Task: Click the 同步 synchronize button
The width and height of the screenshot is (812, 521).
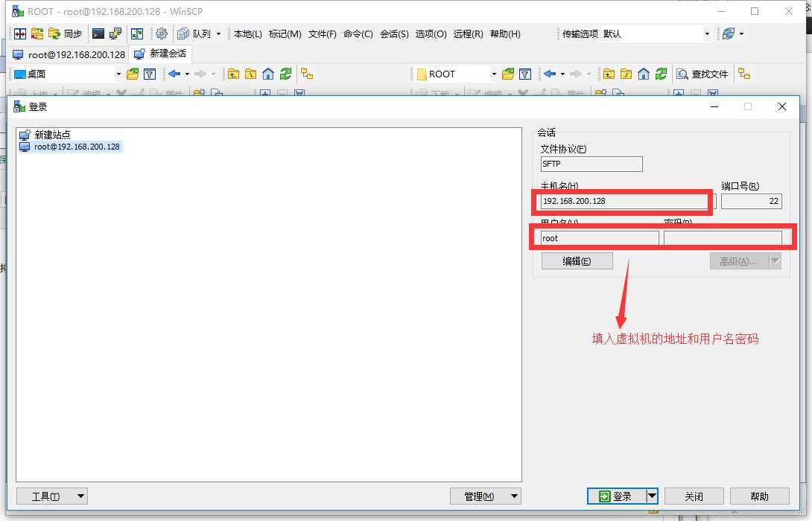Action: 66,33
